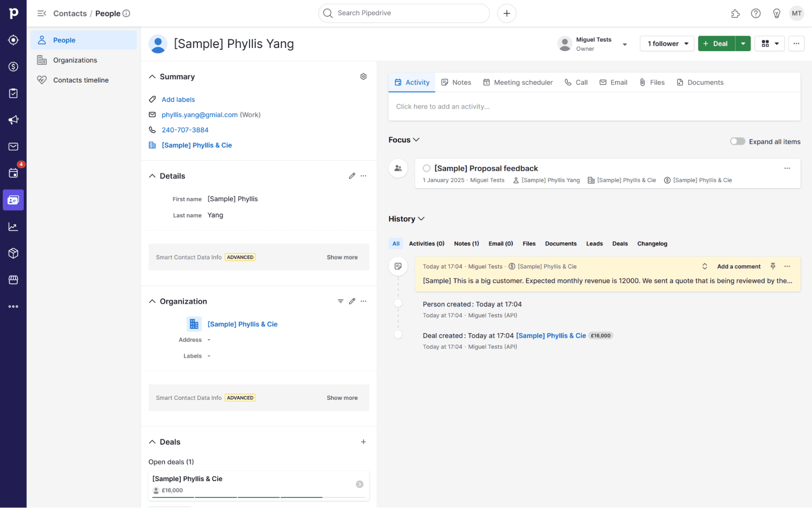Image resolution: width=812 pixels, height=508 pixels.
Task: Open the Deal button dropdown arrow
Action: click(743, 43)
